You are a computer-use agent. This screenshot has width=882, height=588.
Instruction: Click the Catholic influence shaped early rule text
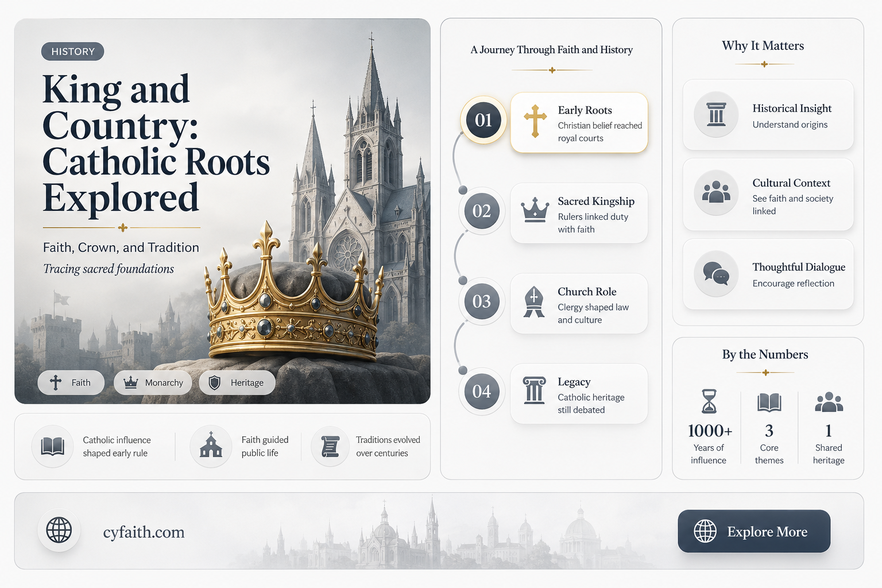[117, 447]
